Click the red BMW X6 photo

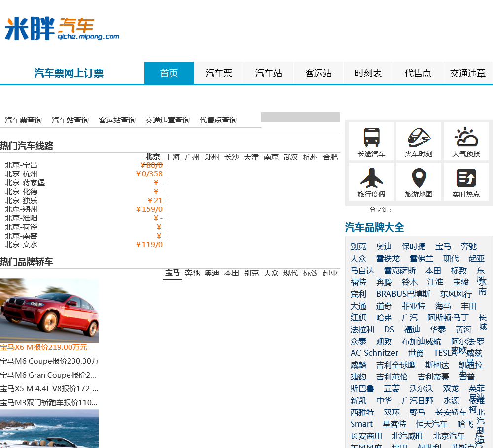(x=49, y=310)
